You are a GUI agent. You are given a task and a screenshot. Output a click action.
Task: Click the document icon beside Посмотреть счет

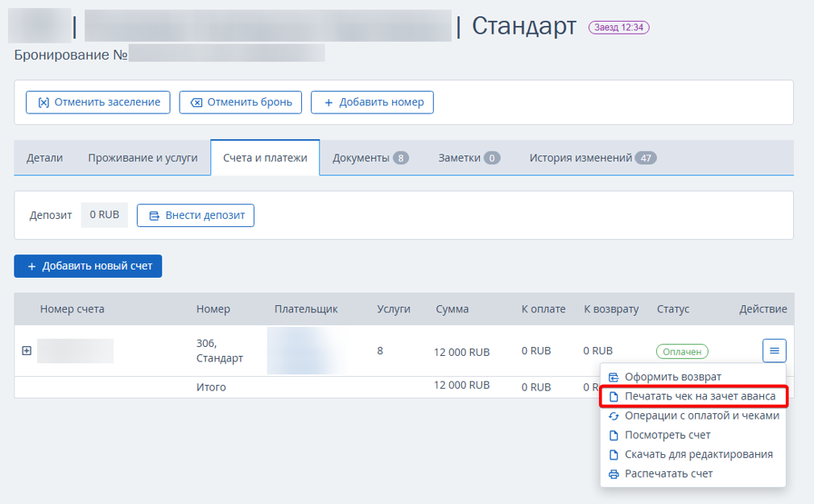point(614,435)
